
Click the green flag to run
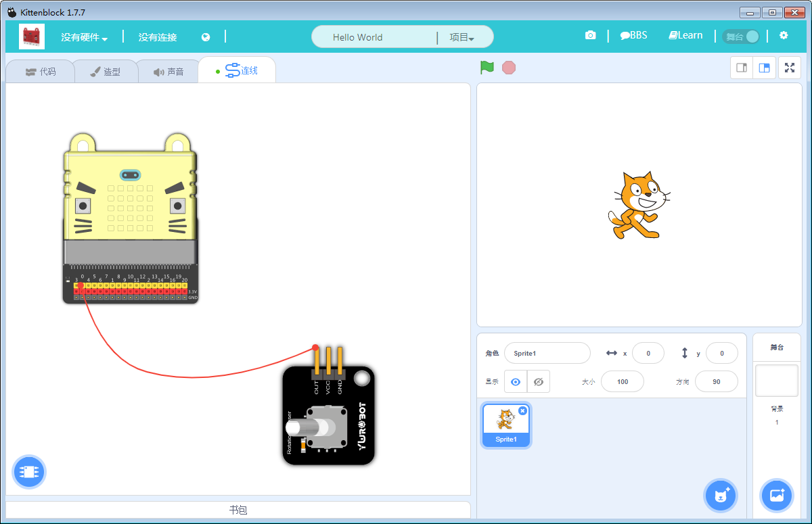point(487,68)
